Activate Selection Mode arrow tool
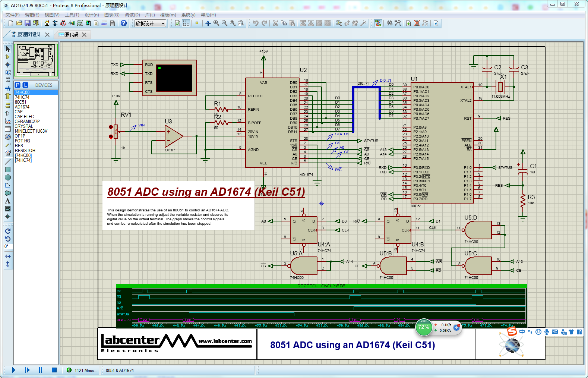The image size is (588, 378). point(8,49)
